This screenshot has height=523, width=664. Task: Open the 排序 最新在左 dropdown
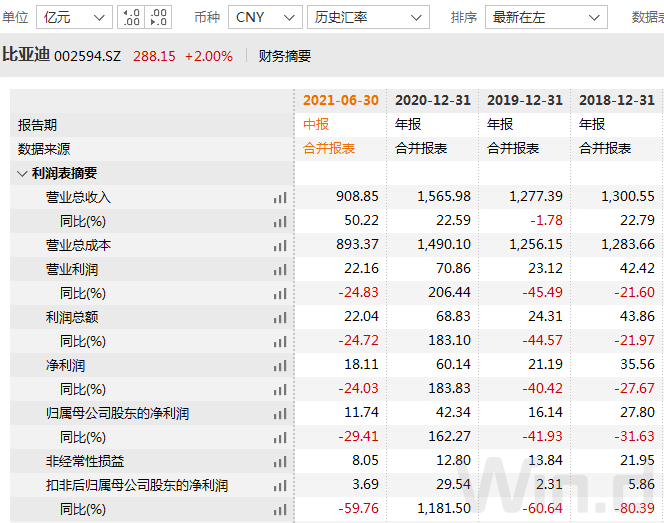tap(545, 17)
